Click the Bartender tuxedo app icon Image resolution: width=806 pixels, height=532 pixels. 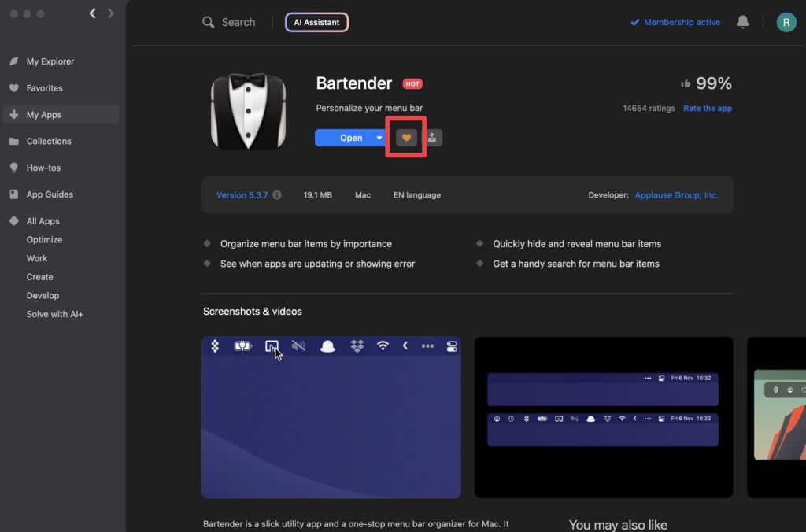coord(248,112)
